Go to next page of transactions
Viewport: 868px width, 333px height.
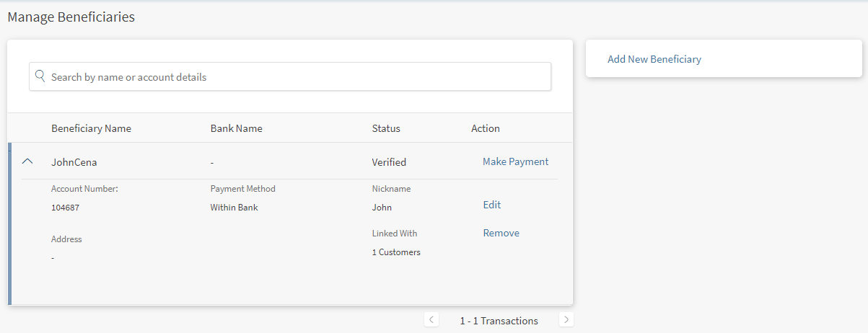[x=566, y=319]
